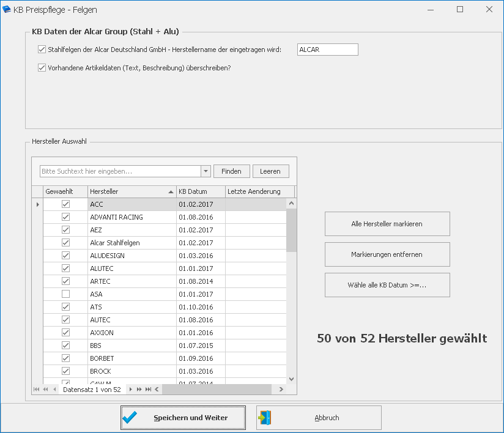504x433 pixels.
Task: Click the horizontal scroll right arrow
Action: (x=281, y=390)
